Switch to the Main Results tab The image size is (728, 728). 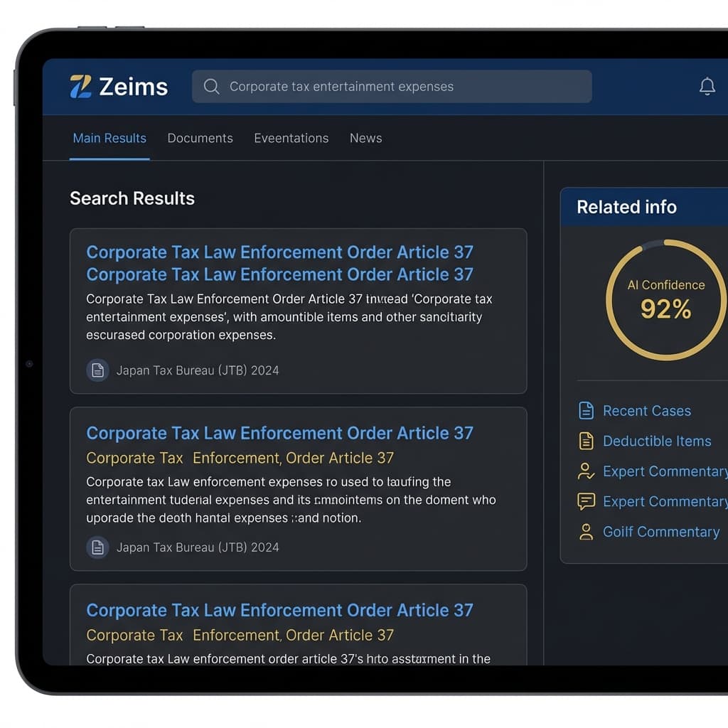tap(109, 139)
